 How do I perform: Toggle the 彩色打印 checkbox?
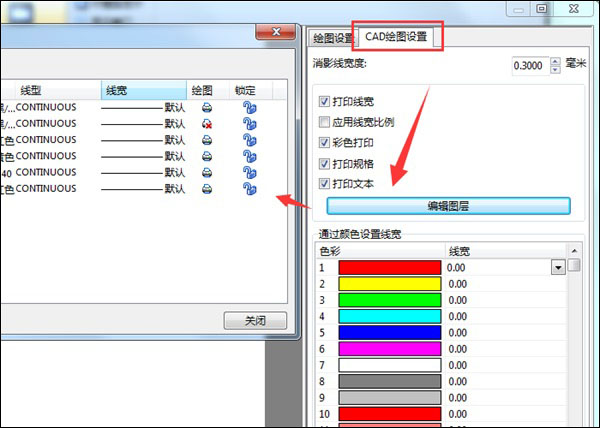click(324, 143)
